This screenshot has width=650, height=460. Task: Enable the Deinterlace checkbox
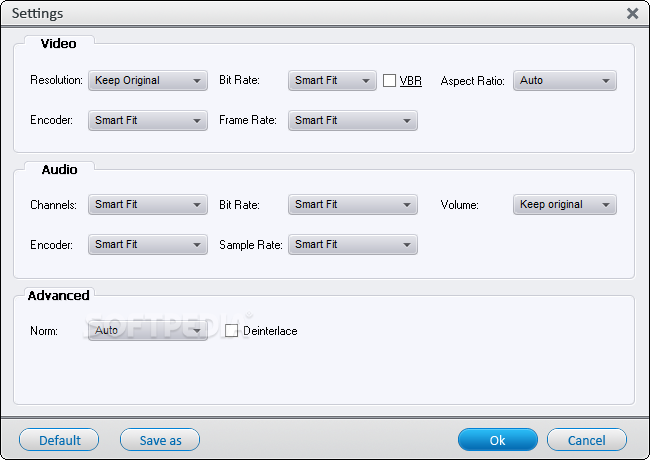[x=231, y=331]
